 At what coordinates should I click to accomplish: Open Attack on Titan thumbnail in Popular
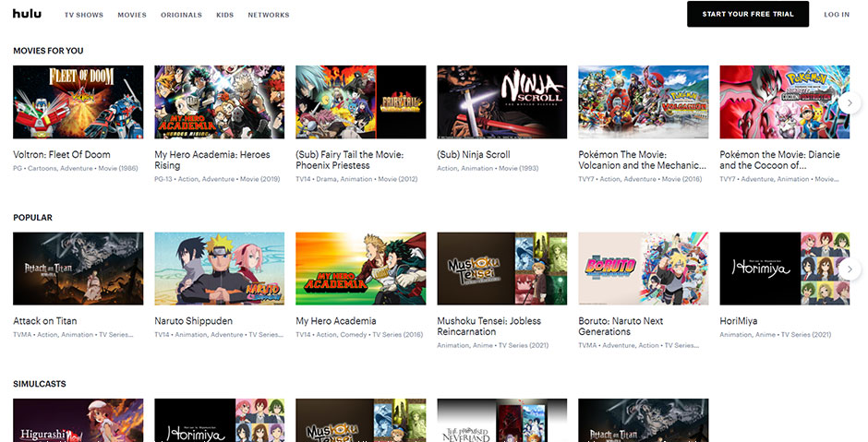(x=78, y=269)
